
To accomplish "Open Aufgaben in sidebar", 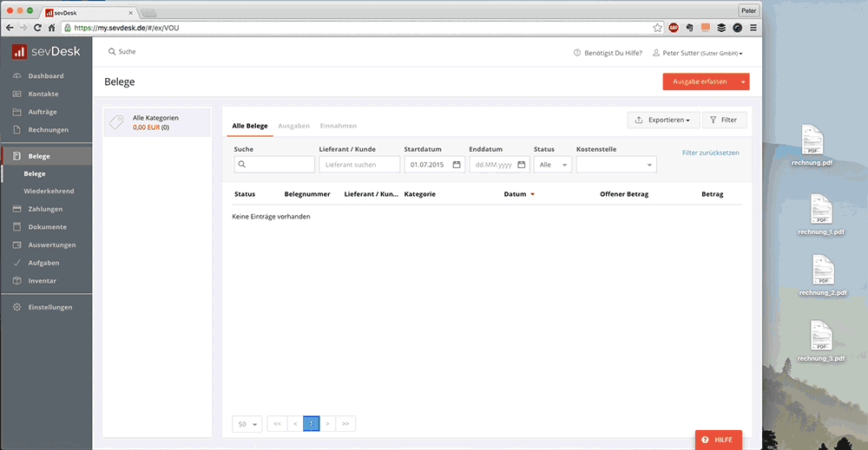I will point(43,263).
